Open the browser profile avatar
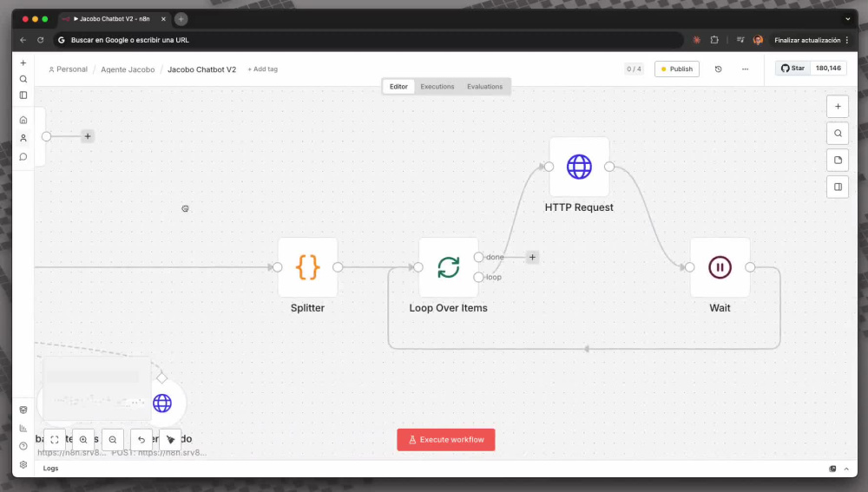The image size is (868, 492). click(x=758, y=40)
